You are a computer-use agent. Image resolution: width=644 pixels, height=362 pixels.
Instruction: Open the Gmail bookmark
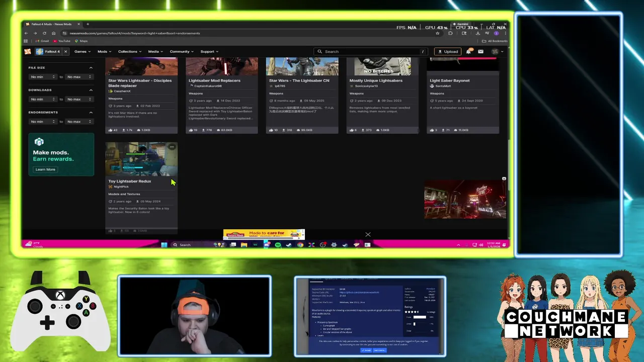(42, 41)
